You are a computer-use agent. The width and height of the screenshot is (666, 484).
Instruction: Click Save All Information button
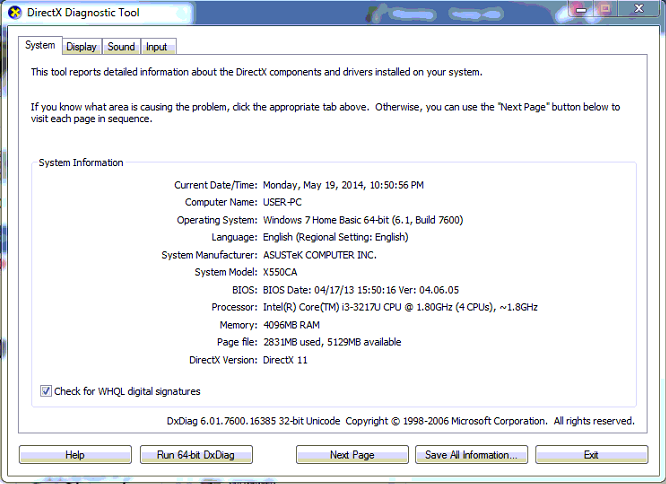click(x=471, y=455)
